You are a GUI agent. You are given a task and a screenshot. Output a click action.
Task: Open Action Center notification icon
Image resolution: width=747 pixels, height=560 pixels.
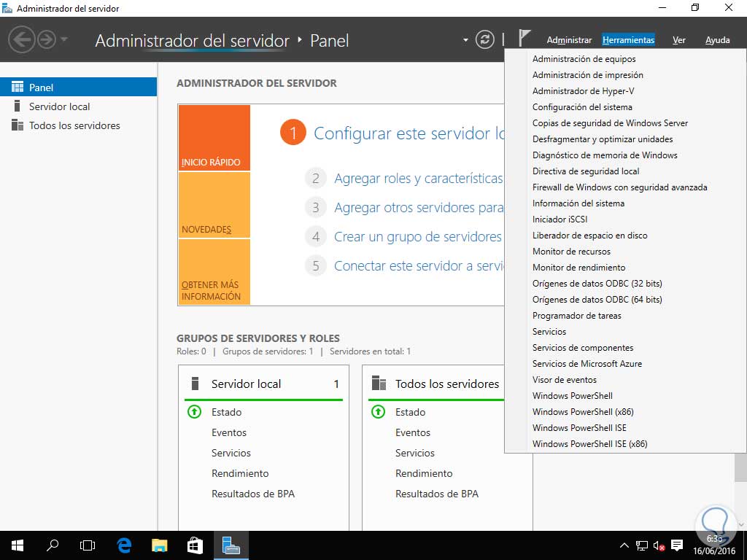coord(676,545)
